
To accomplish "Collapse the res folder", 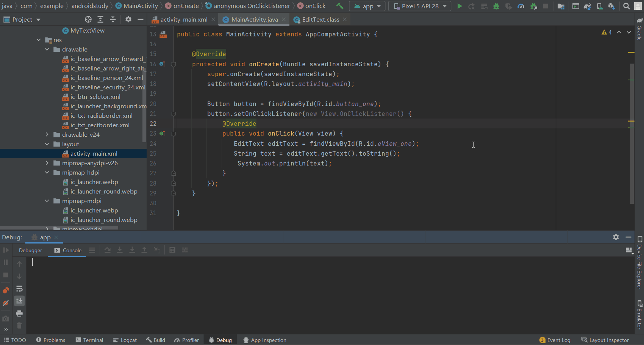I will [39, 40].
